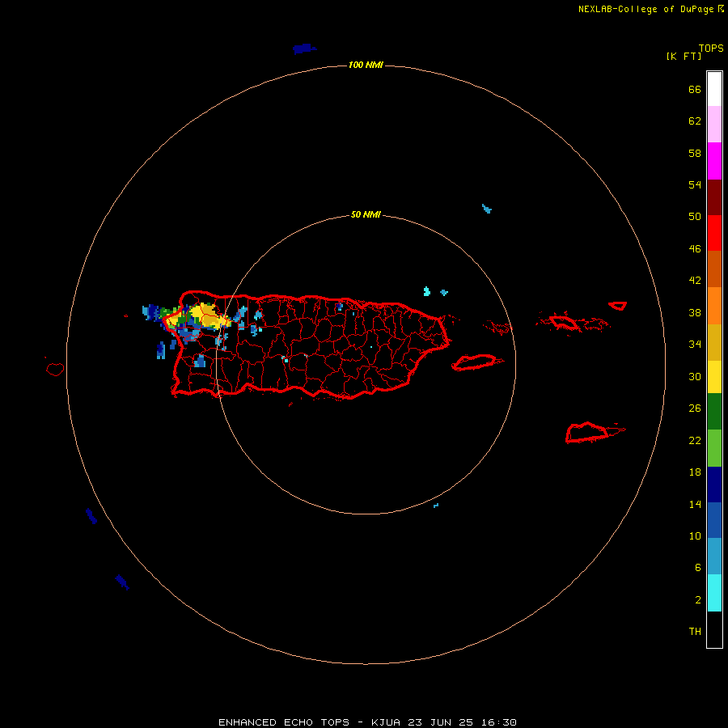The height and width of the screenshot is (728, 728).
Task: Click the KJUA radar site identifier
Action: [385, 722]
